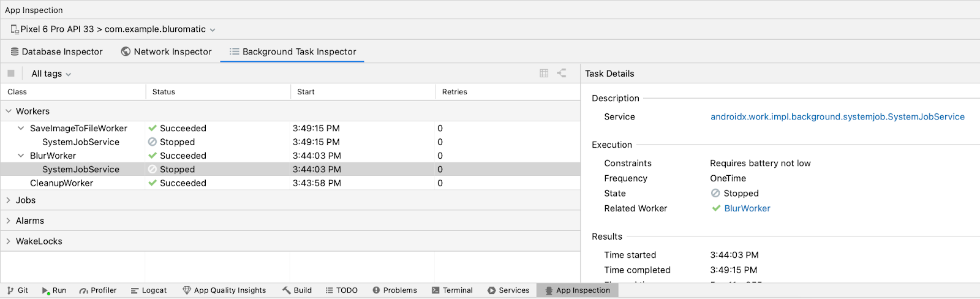
Task: Follow the BlurWorker related worker link
Action: (x=747, y=209)
